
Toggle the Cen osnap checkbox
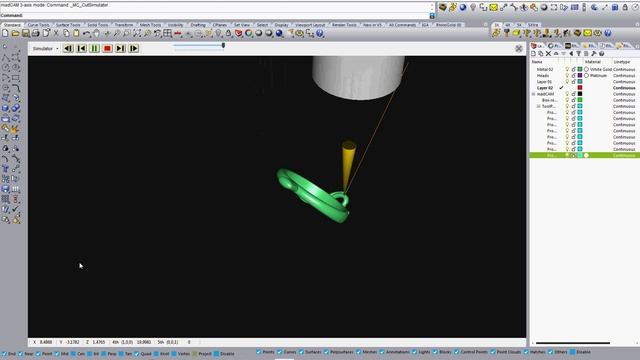pyautogui.click(x=73, y=354)
